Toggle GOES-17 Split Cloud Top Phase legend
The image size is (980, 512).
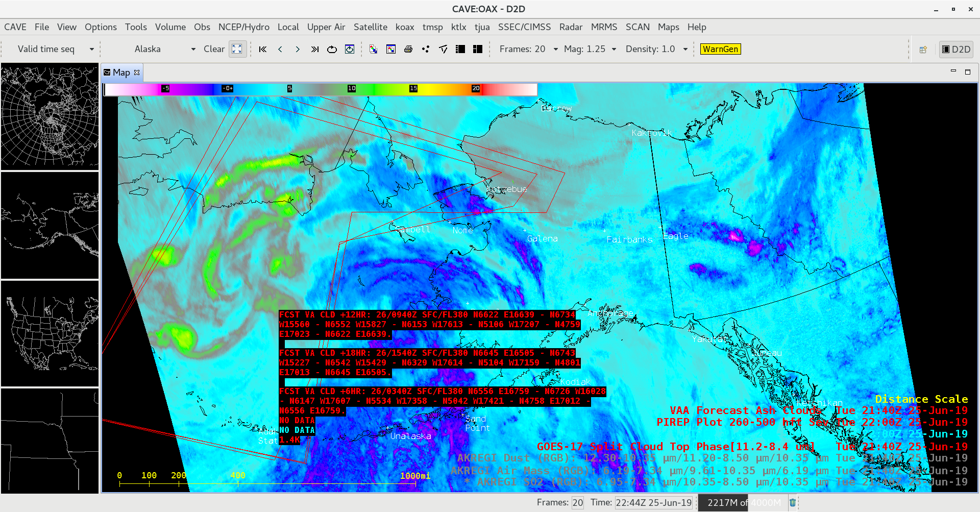(x=752, y=447)
